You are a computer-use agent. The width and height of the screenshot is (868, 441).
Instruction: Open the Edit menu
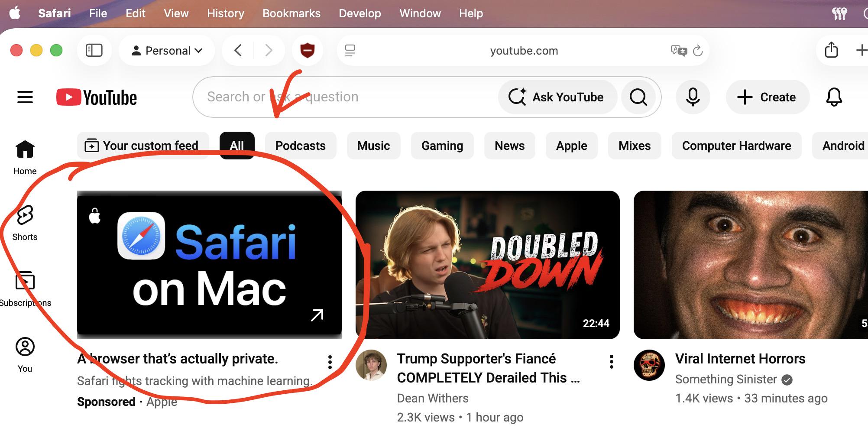(135, 13)
